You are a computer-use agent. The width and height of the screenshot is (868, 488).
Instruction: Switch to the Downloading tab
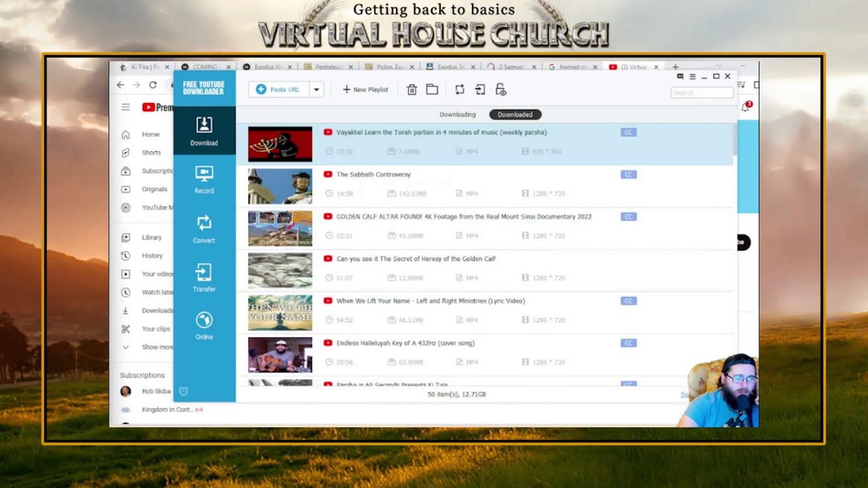(458, 115)
